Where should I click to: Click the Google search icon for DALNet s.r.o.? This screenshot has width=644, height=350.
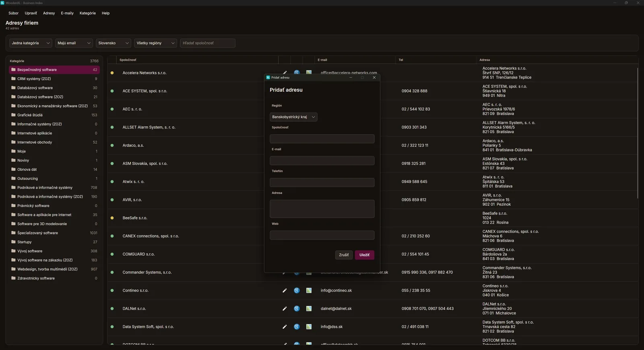297,309
